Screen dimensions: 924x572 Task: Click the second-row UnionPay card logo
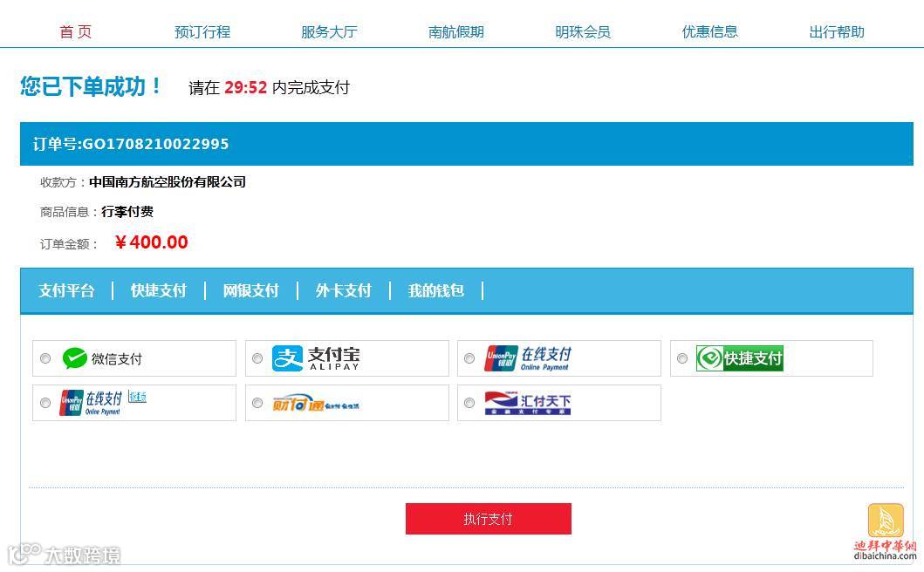pos(72,403)
